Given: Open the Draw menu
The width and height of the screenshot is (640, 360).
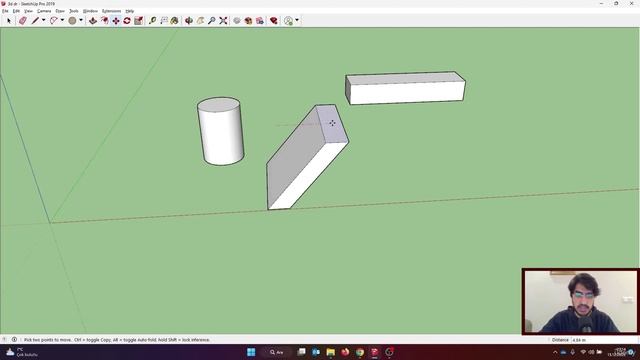Looking at the screenshot, I should tap(60, 11).
